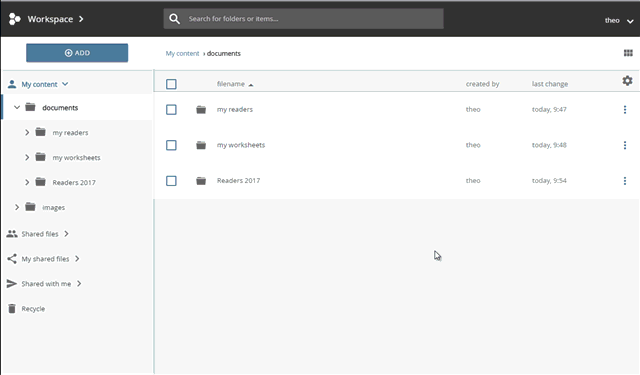Click 'today, 9:54' last change cell
This screenshot has width=640, height=375.
[x=549, y=180]
